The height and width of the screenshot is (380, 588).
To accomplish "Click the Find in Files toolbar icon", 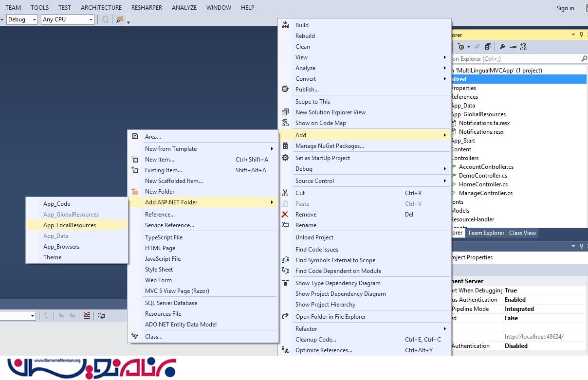I will tap(119, 19).
